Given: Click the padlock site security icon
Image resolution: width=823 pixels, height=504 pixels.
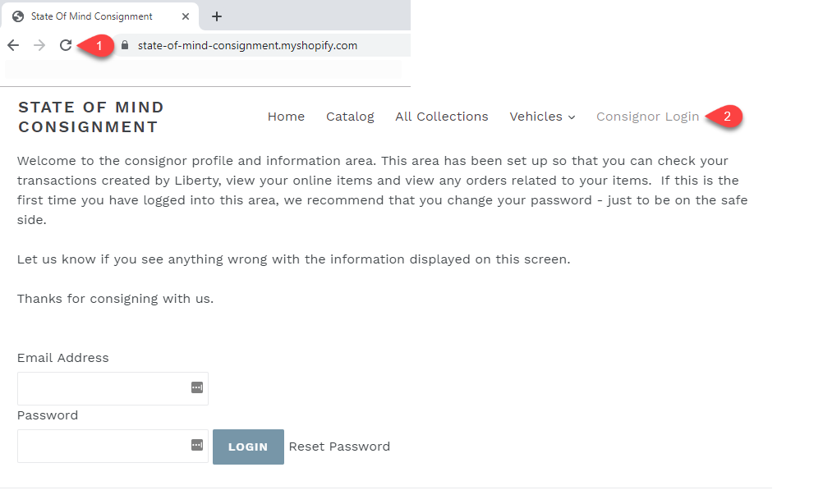Looking at the screenshot, I should point(125,46).
